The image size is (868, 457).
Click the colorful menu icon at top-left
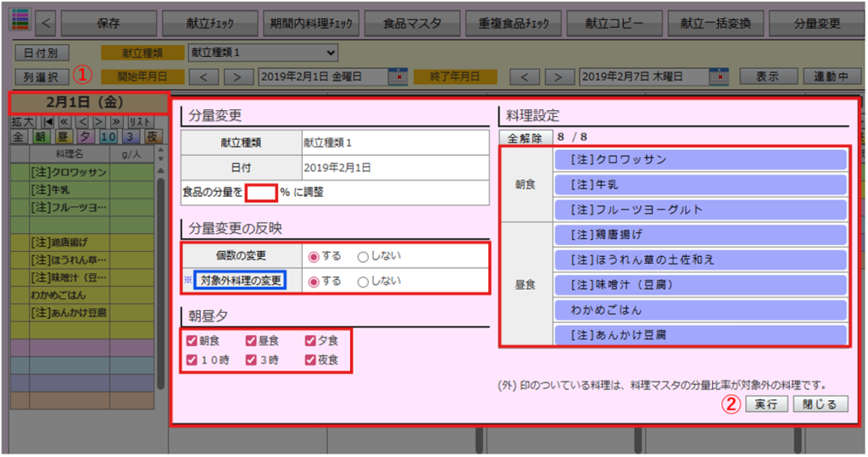pos(19,20)
